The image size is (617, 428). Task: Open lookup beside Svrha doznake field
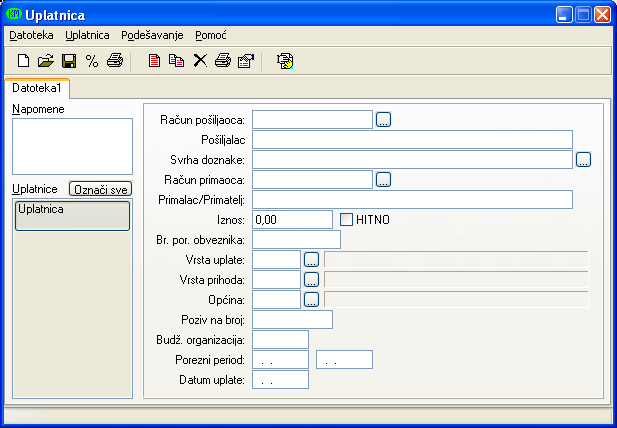point(584,159)
